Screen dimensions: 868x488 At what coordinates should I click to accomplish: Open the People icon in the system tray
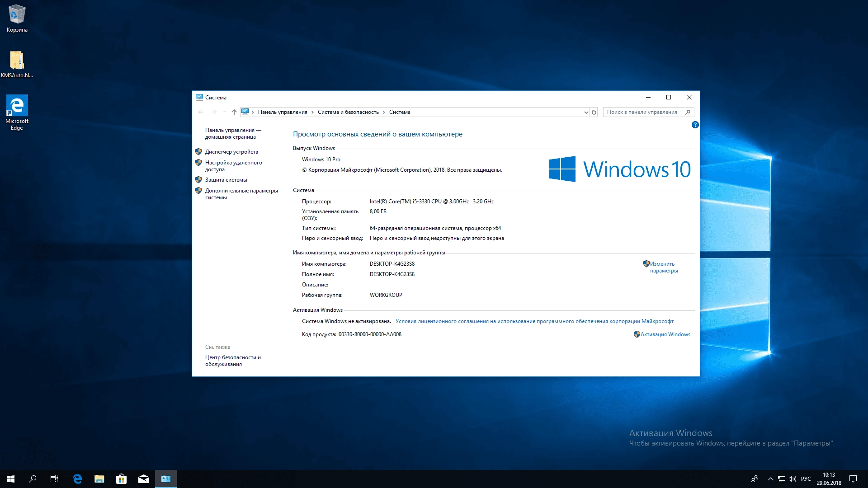(755, 479)
